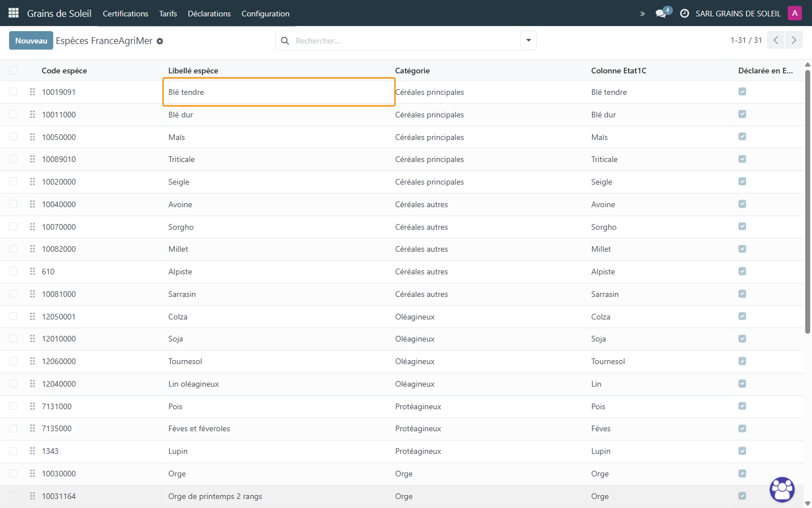Open the apps grid menu icon
Viewport: 812px width, 508px height.
[14, 13]
